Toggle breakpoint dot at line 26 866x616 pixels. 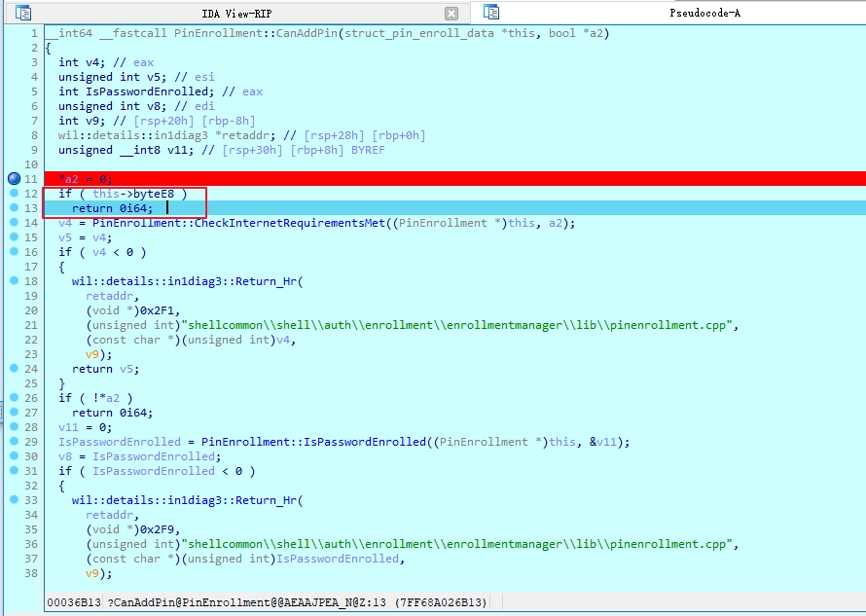click(14, 397)
